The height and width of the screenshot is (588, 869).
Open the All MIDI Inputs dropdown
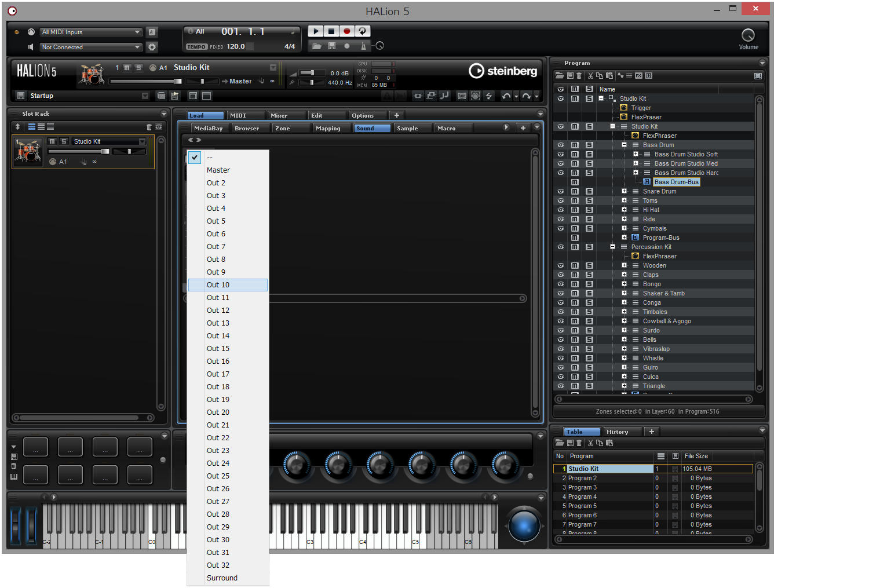click(91, 32)
